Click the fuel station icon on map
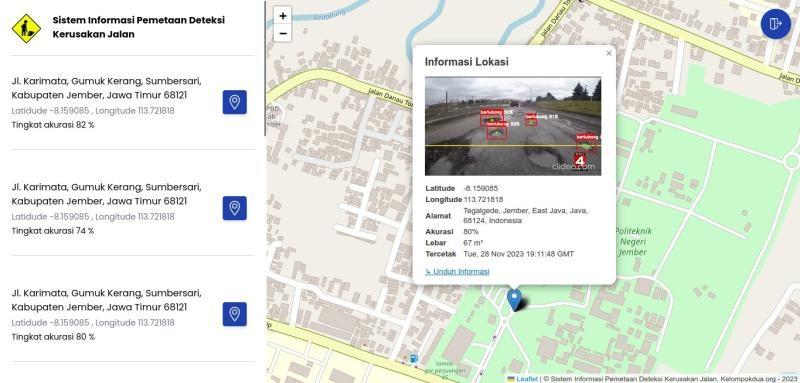Image resolution: width=800 pixels, height=383 pixels. 414,359
